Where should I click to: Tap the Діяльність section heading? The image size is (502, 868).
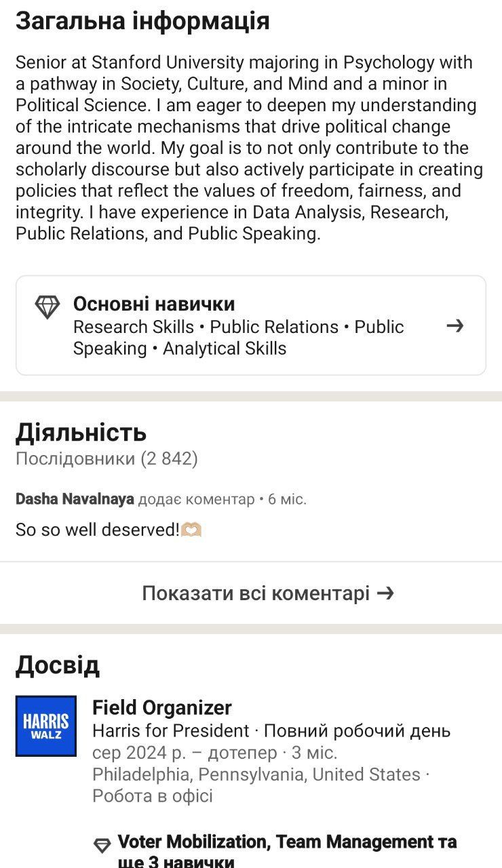tap(81, 432)
